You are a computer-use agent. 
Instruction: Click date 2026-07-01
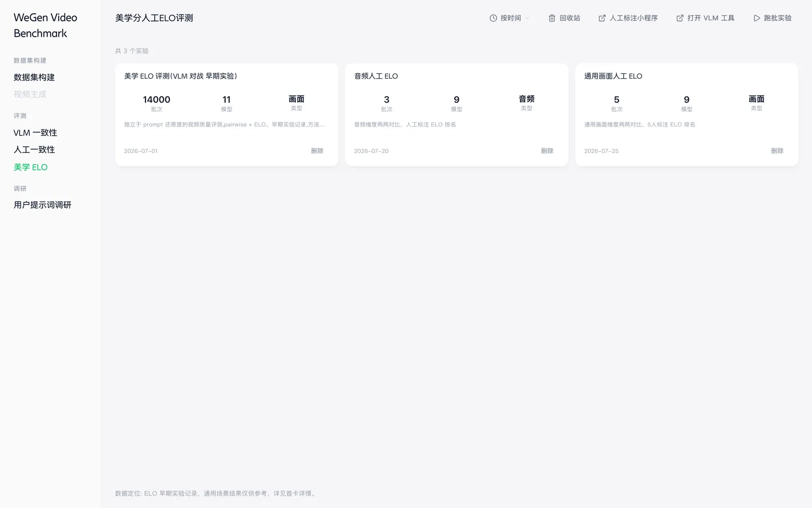tap(141, 151)
